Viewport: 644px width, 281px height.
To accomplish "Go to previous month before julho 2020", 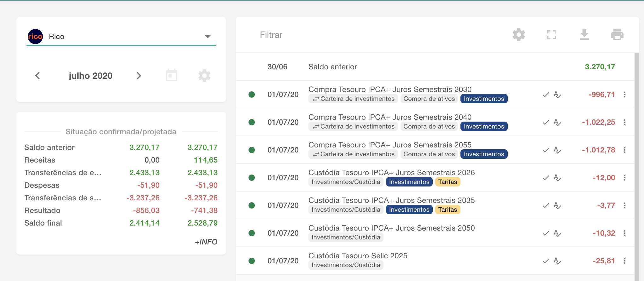I will pyautogui.click(x=38, y=76).
